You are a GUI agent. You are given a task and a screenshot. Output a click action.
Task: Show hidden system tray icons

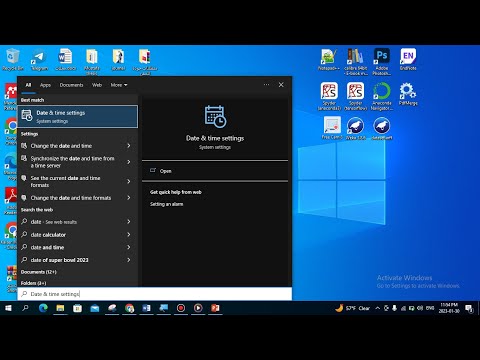(377, 308)
